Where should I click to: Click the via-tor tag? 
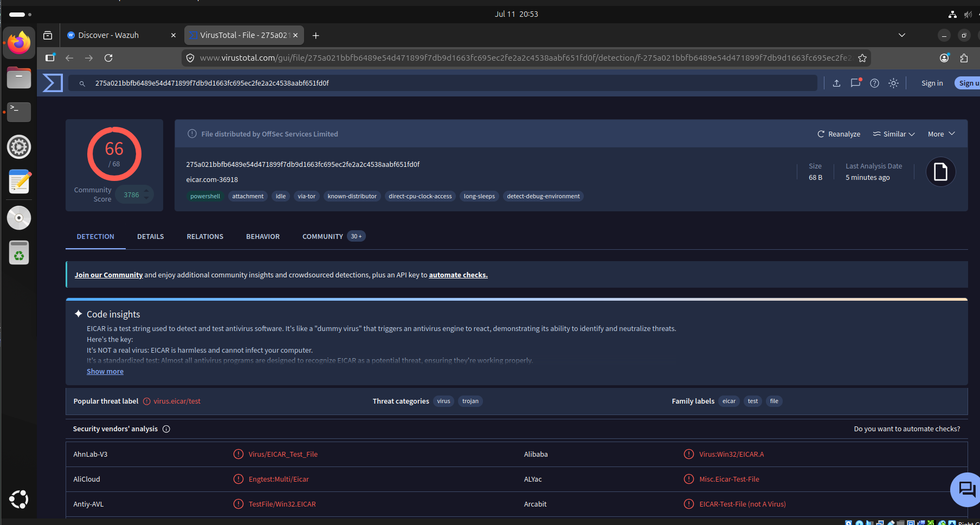[306, 196]
